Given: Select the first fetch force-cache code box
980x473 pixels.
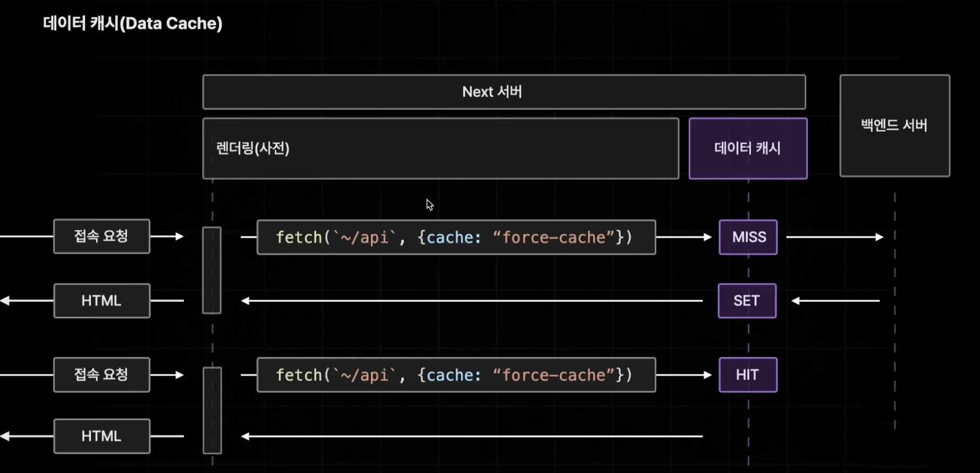Looking at the screenshot, I should tap(456, 237).
